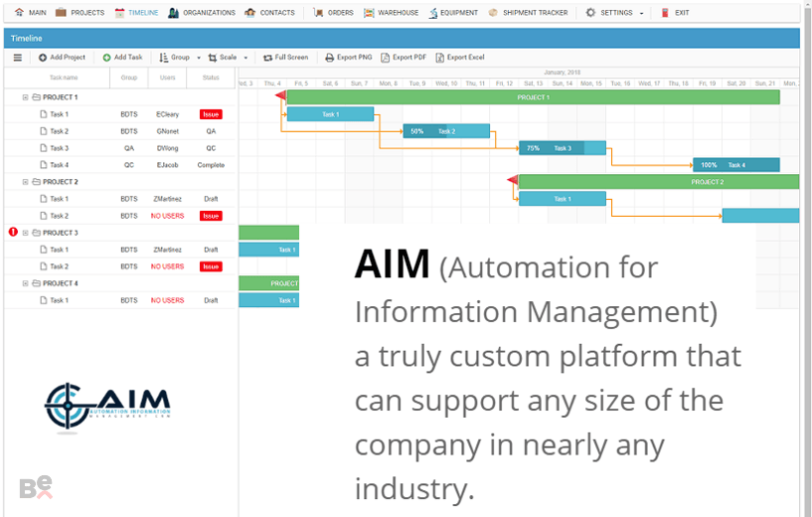Collapse PROJECT 2 tree node

(25, 182)
